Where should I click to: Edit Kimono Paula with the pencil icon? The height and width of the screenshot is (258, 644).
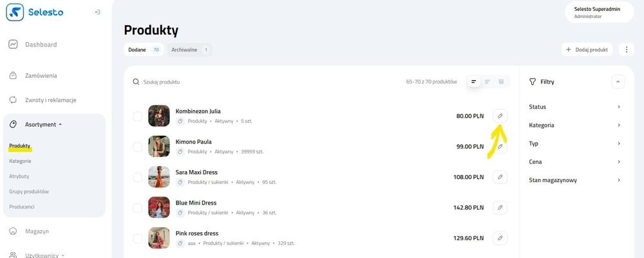pyautogui.click(x=500, y=147)
